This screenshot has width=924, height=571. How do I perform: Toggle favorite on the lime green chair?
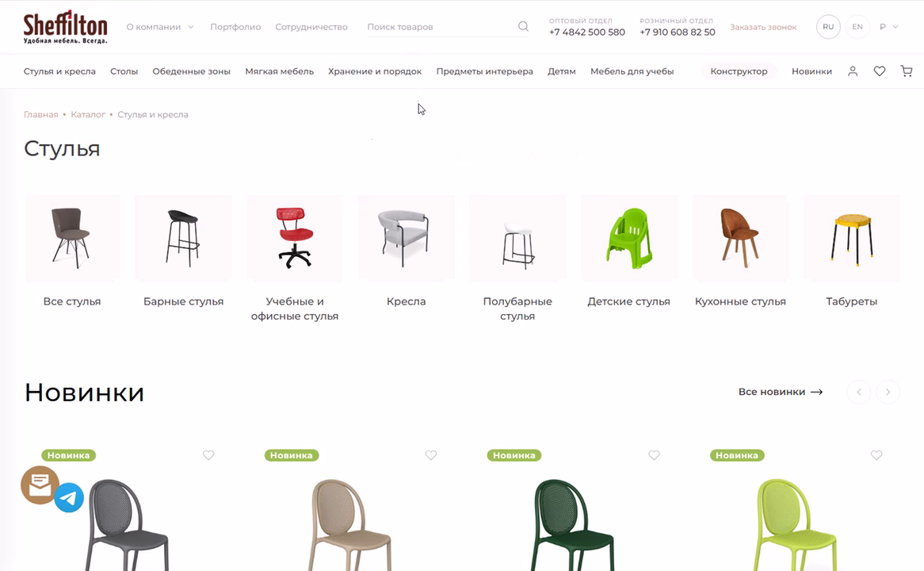tap(876, 455)
